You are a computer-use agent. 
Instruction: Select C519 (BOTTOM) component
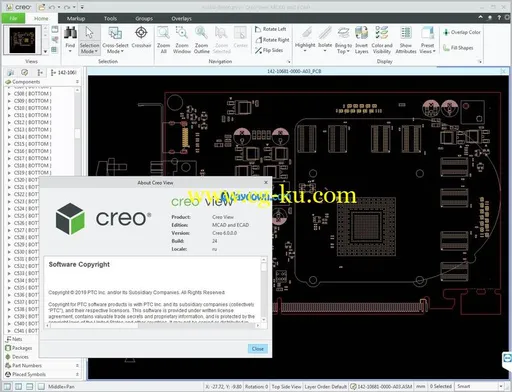coord(32,173)
